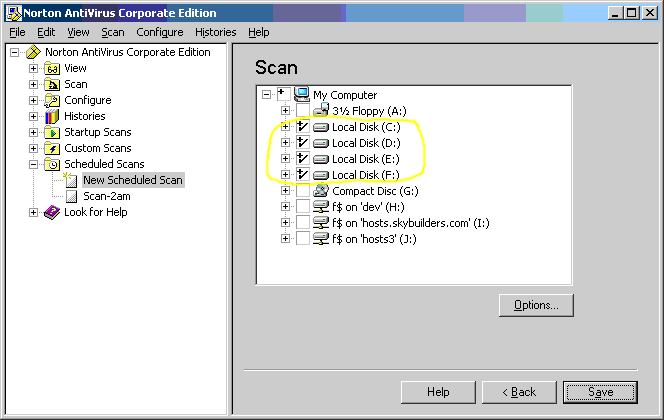The height and width of the screenshot is (420, 664).
Task: Click the My Computer icon
Action: coord(302,94)
